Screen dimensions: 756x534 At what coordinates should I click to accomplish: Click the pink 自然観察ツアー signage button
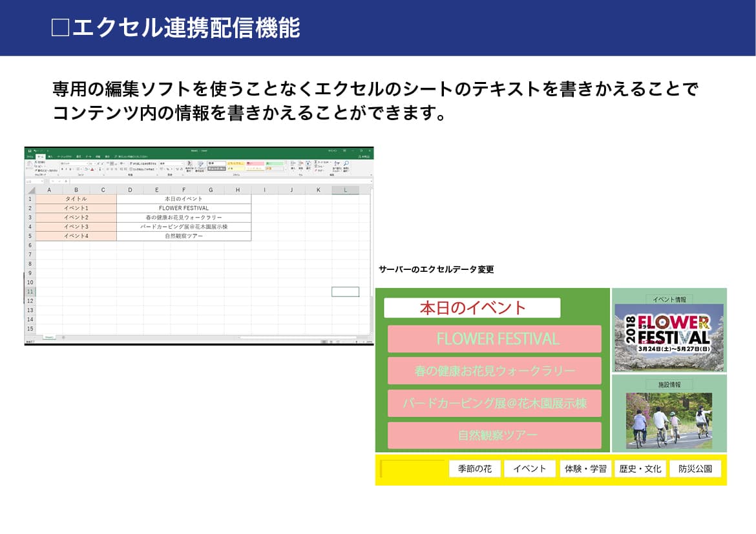pos(494,435)
